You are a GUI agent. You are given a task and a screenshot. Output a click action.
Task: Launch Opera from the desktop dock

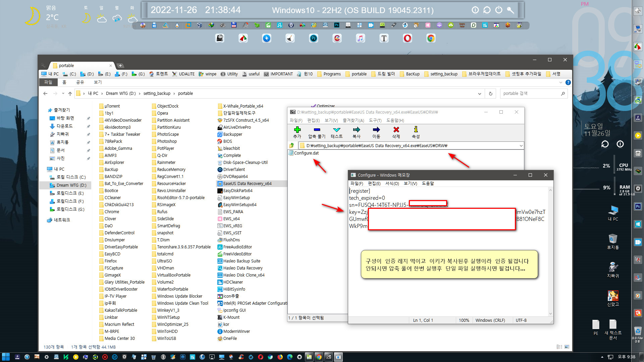pyautogui.click(x=408, y=38)
